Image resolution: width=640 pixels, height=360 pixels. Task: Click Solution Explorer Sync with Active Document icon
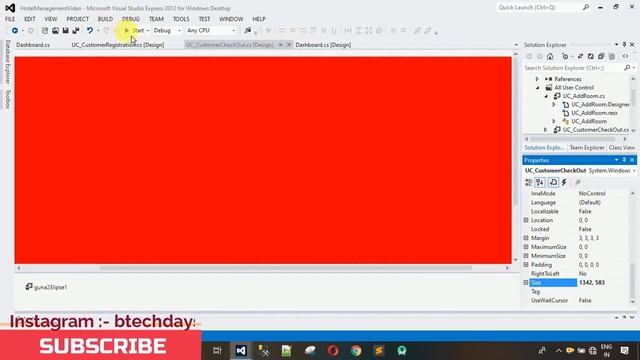[580, 56]
